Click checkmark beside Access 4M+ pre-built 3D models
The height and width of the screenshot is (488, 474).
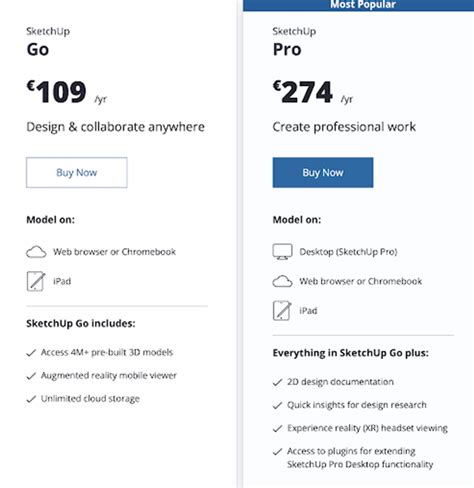click(31, 353)
